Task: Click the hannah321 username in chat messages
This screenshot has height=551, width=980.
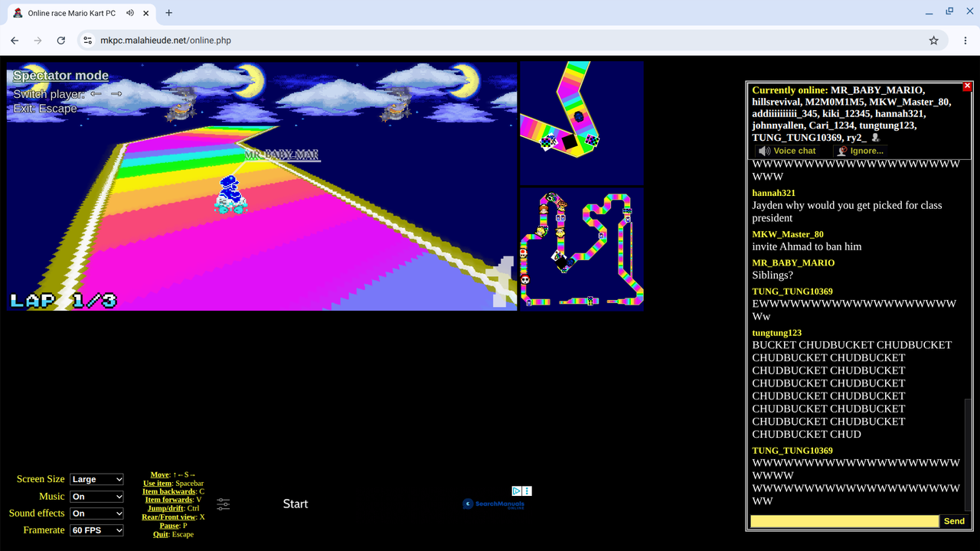Action: click(x=774, y=193)
